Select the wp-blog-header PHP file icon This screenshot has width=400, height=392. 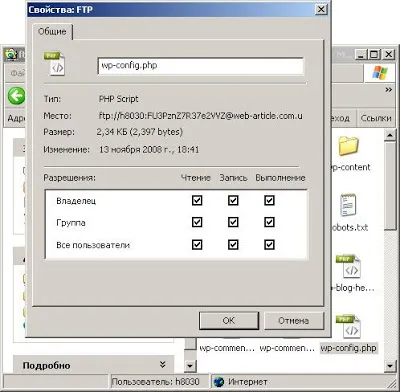[349, 267]
